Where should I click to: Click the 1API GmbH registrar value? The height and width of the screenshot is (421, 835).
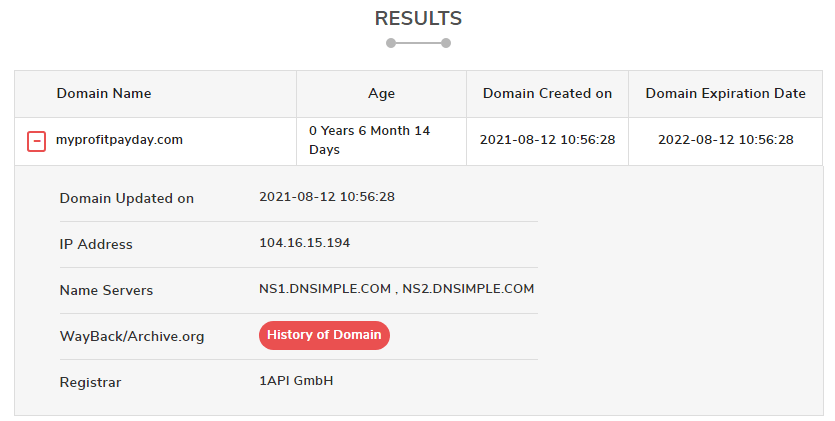pos(296,381)
